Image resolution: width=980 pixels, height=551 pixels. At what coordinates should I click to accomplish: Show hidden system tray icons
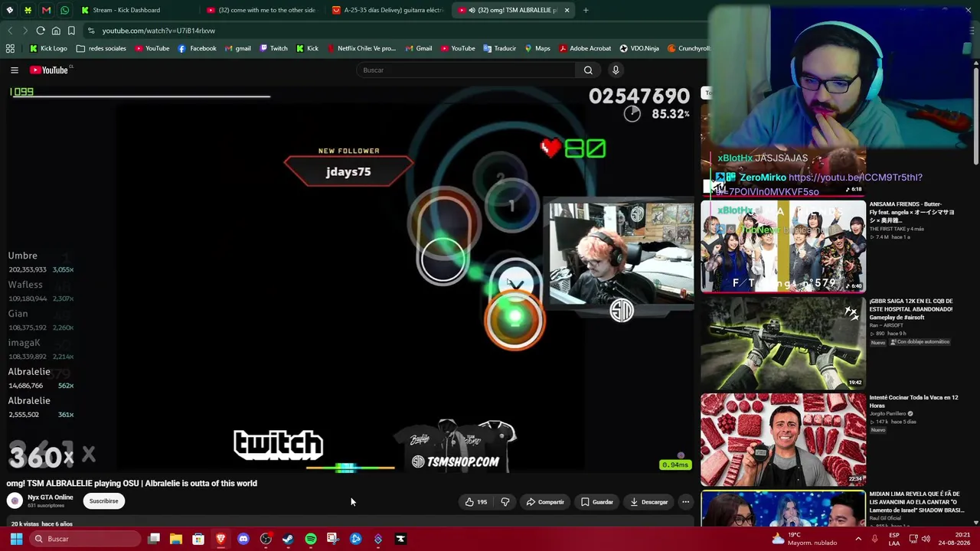(x=858, y=539)
